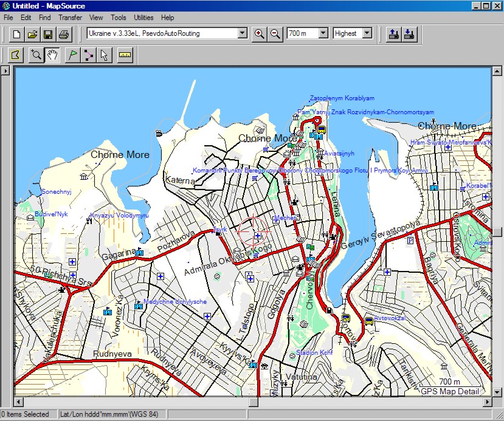The height and width of the screenshot is (421, 504).
Task: Click the museum icon near Sonechnyj
Action: tap(84, 177)
